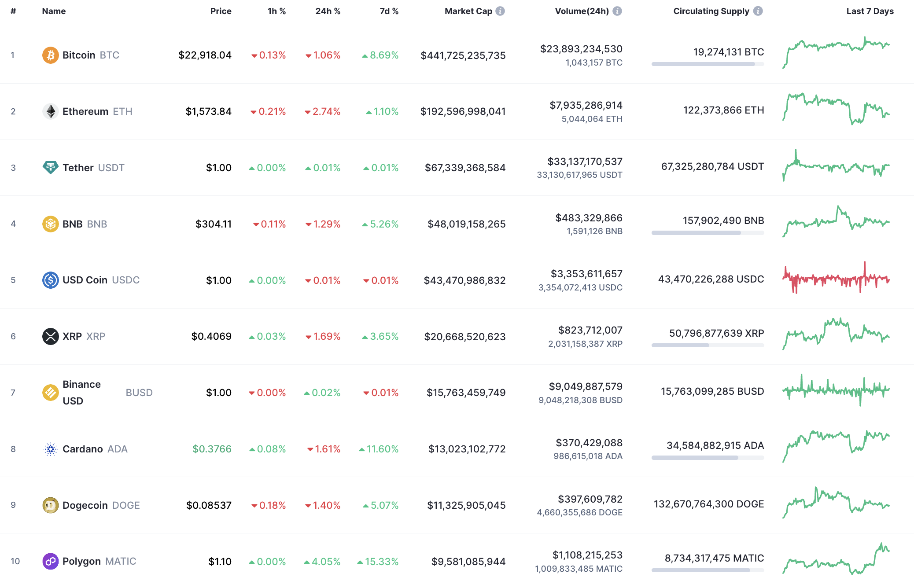
Task: Sort the table by Price
Action: point(221,11)
